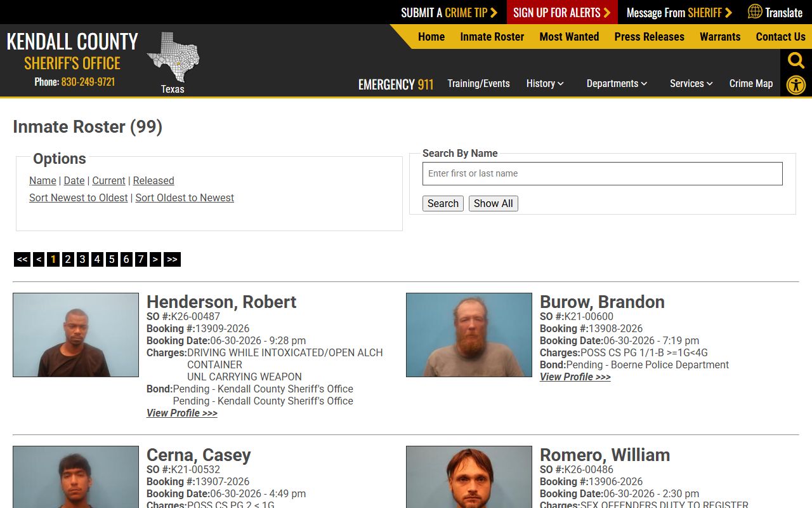
Task: Open Message From Sheriff link
Action: coord(679,13)
